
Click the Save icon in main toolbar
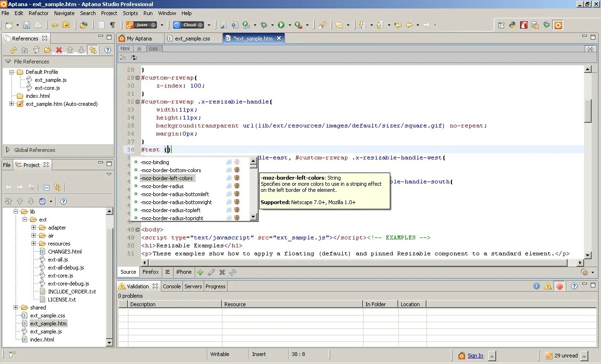point(27,25)
